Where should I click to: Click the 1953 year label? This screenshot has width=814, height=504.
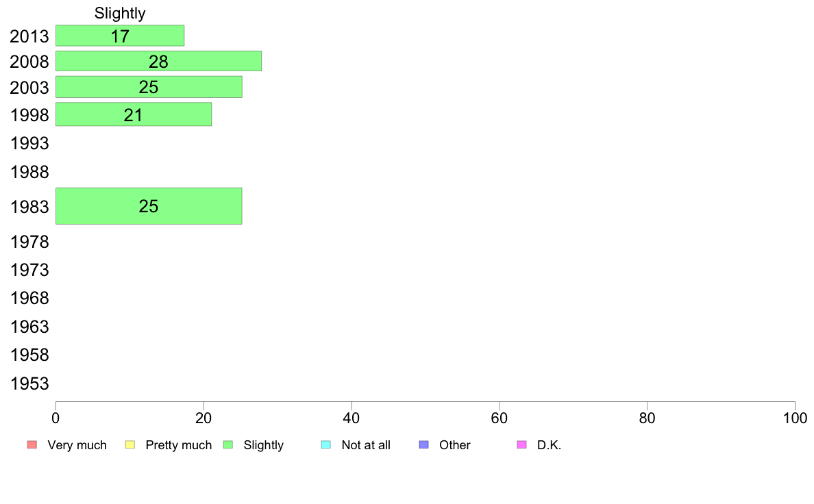pos(29,383)
